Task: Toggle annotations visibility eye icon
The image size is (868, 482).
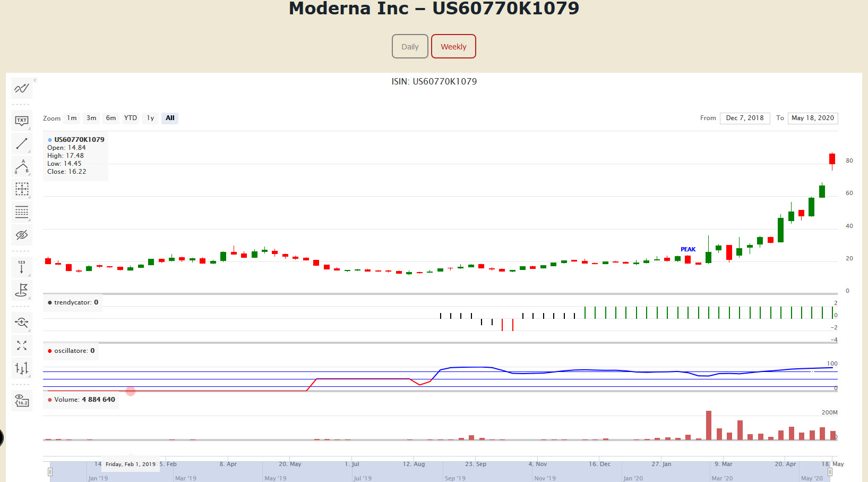Action: pyautogui.click(x=22, y=235)
